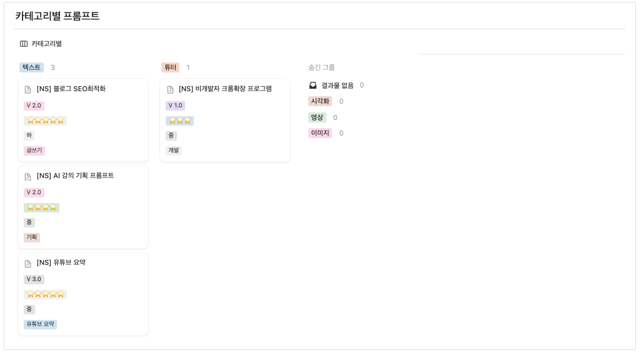
Task: Click the board view icon beside 카테고리별
Action: tap(24, 44)
